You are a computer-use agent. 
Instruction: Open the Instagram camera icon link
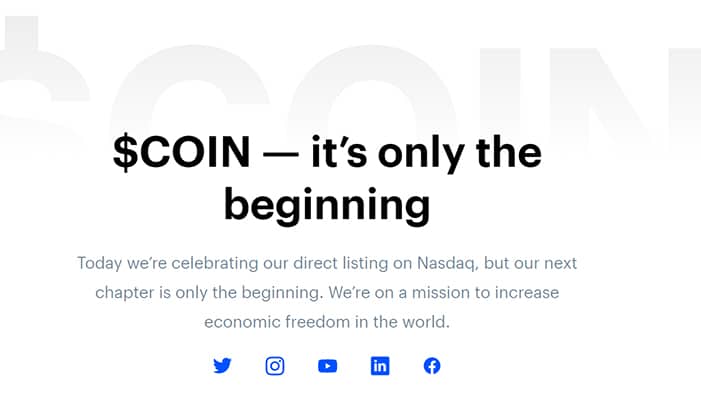pos(275,366)
